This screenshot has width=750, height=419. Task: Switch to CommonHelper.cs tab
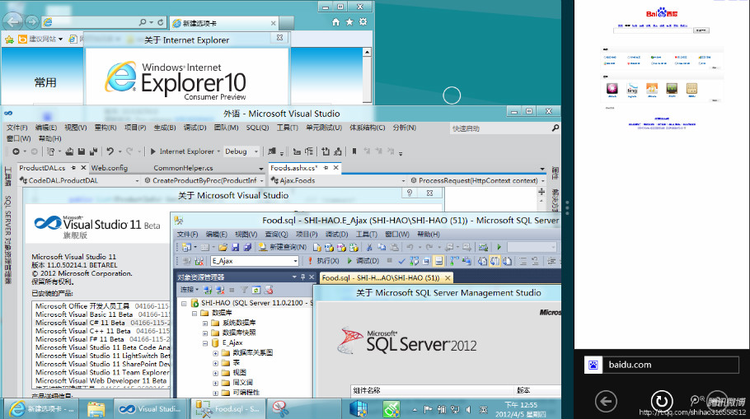point(183,168)
